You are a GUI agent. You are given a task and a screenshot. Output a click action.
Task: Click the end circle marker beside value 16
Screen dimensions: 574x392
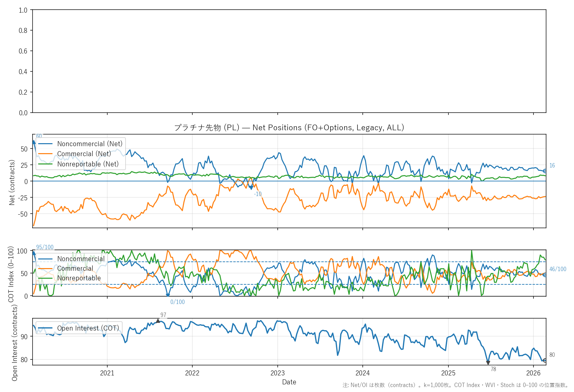(x=545, y=171)
